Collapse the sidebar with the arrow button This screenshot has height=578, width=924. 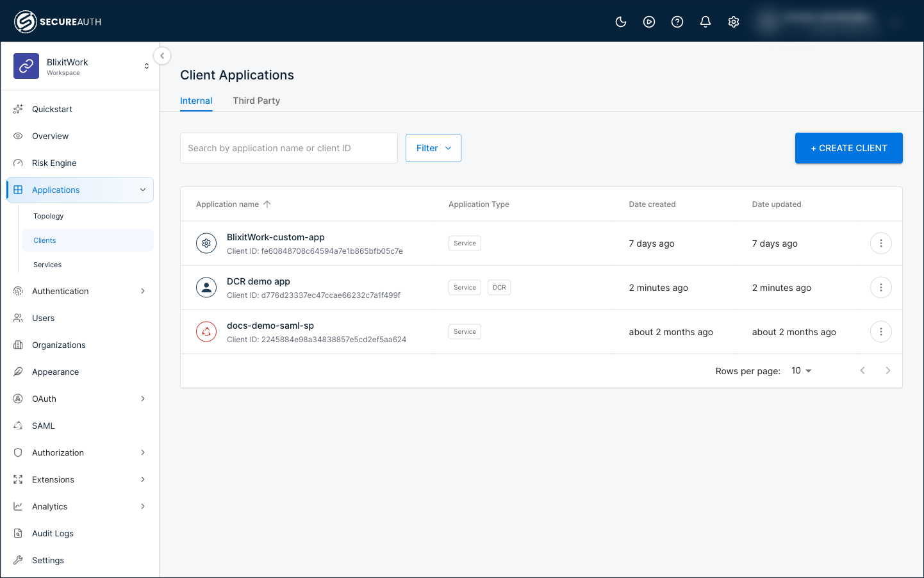(162, 56)
